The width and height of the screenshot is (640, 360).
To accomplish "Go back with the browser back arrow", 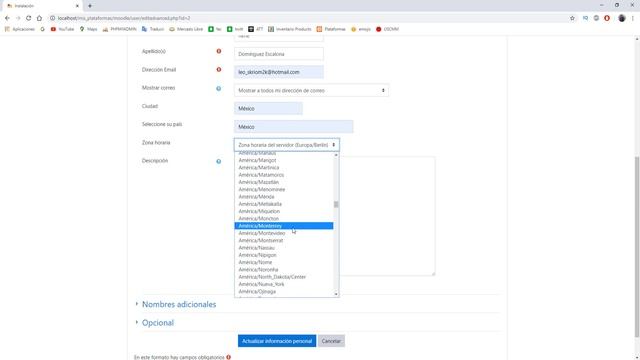I will 7,18.
